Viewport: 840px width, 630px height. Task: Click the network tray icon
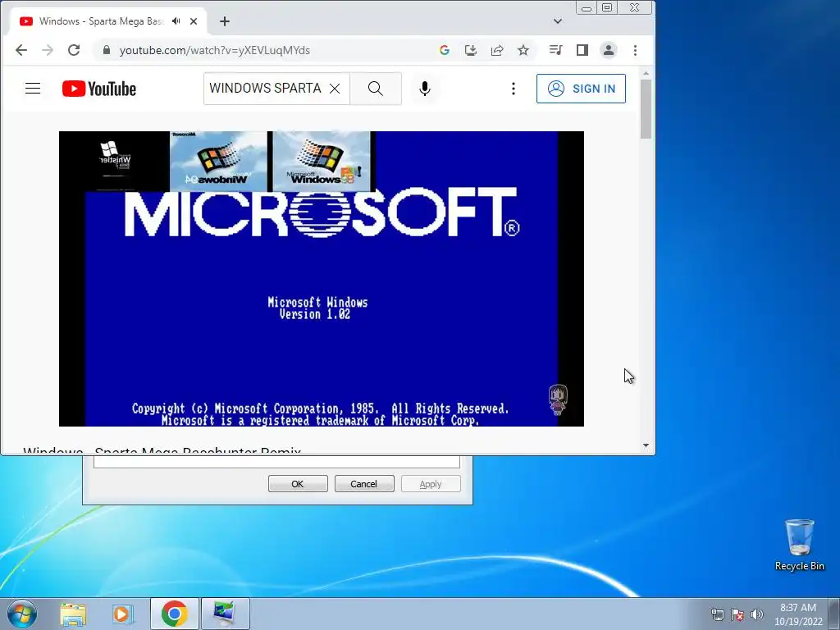[x=717, y=614]
